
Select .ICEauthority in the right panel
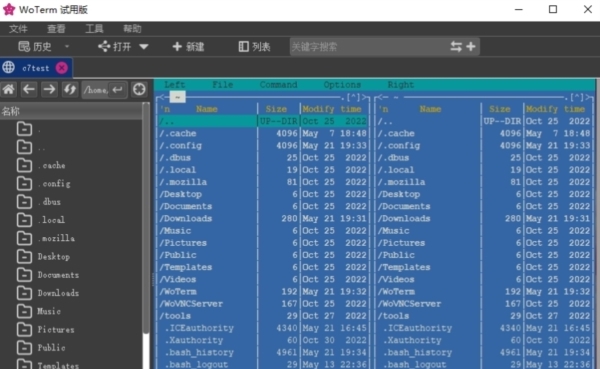484,328
